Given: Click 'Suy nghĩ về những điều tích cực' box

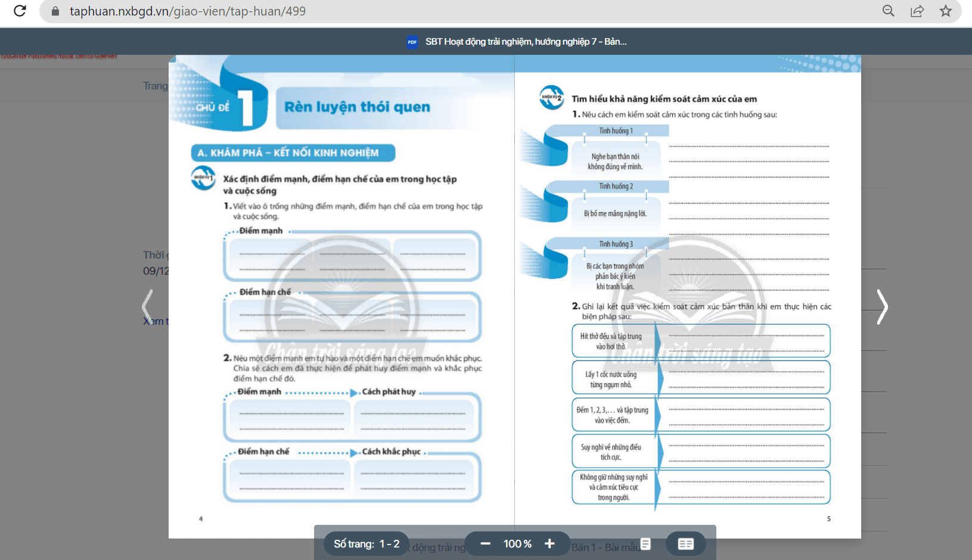Looking at the screenshot, I should (613, 452).
